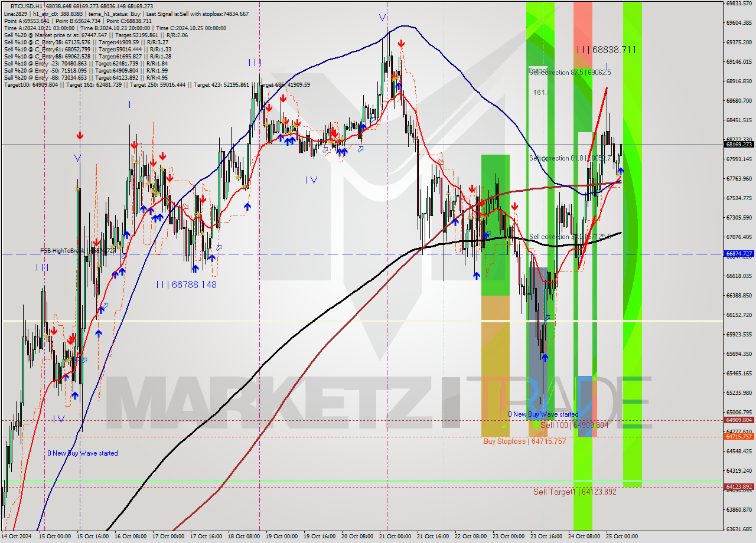Select the 'Sell %10 @ Entry -23' line
The height and width of the screenshot is (543, 756).
tap(86, 63)
